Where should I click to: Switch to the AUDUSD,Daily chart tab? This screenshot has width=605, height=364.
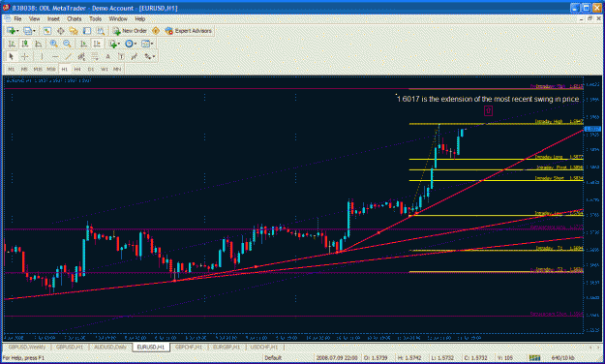click(110, 347)
